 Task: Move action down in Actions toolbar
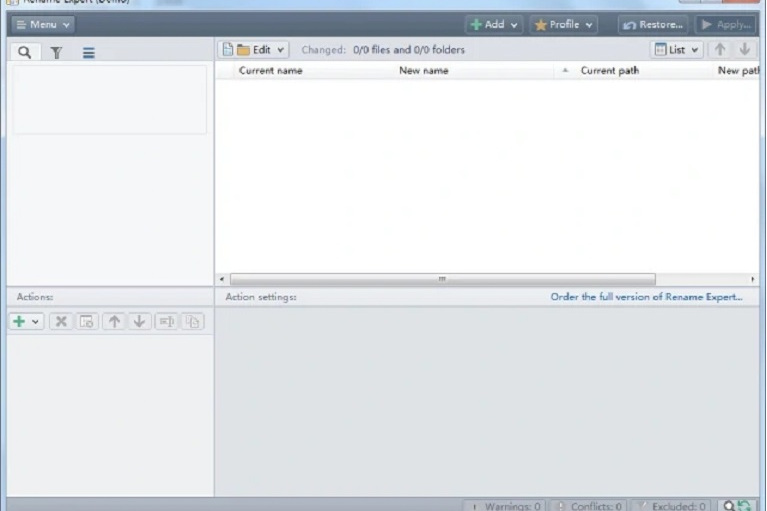pos(139,321)
